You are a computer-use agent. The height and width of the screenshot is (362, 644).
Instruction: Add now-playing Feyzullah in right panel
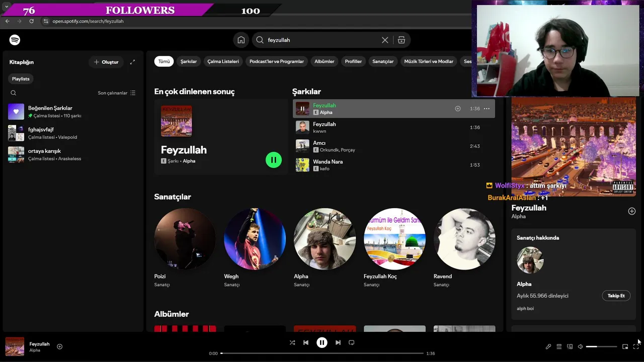(632, 211)
